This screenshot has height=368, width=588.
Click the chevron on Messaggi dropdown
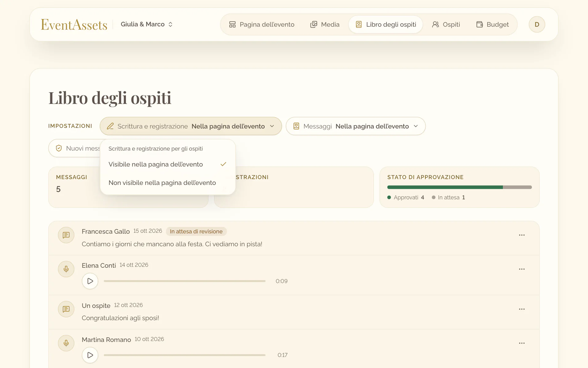tap(416, 126)
